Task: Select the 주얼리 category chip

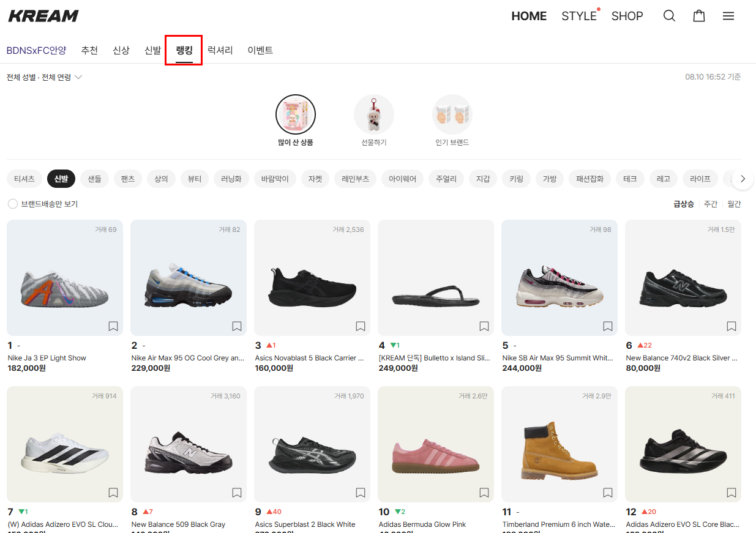Action: [446, 179]
